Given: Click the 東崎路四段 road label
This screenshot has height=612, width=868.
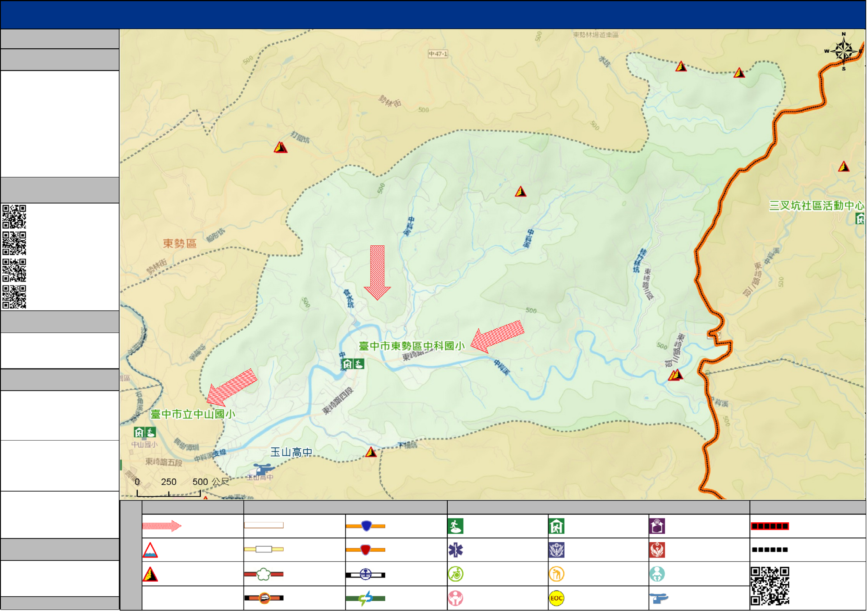Looking at the screenshot, I should [x=338, y=401].
